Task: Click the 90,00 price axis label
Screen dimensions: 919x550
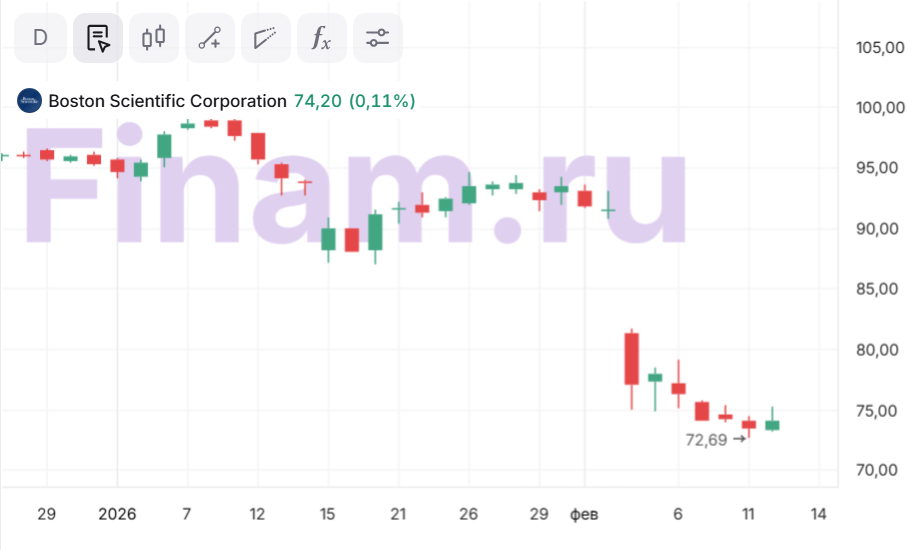Action: [x=880, y=229]
